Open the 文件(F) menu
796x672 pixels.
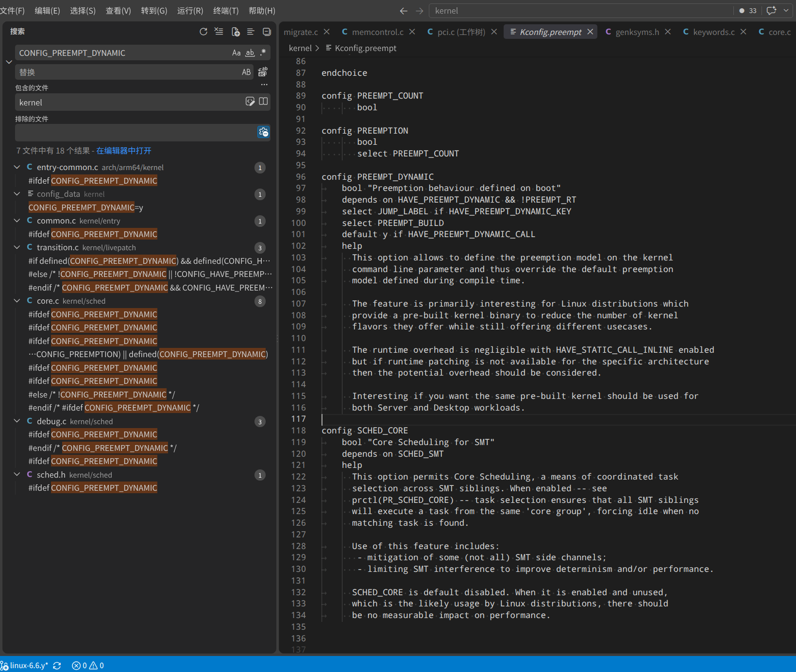(x=13, y=11)
